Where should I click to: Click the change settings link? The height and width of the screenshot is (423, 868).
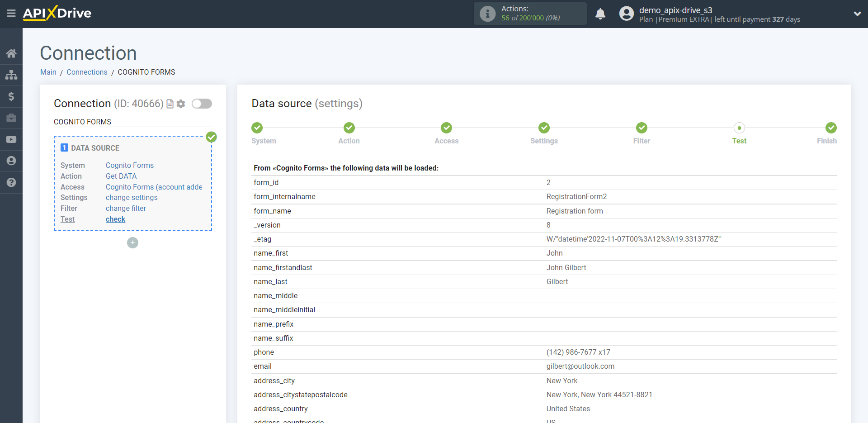click(x=132, y=198)
